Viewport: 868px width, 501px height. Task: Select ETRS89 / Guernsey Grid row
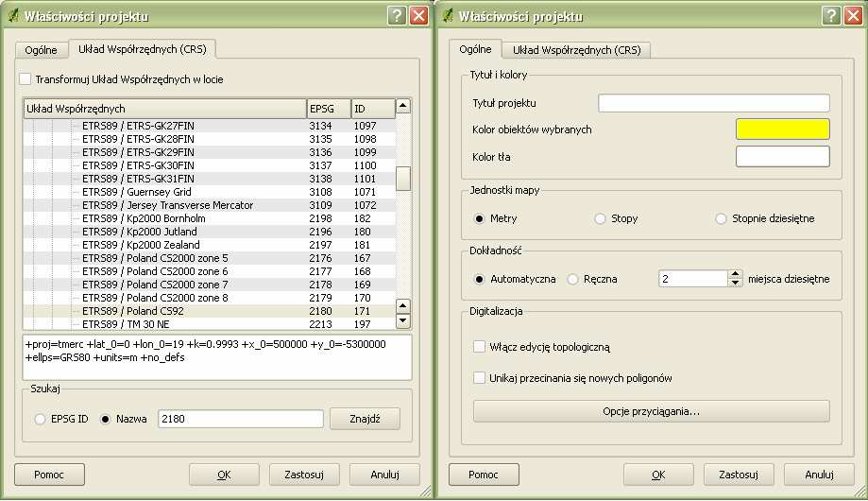pyautogui.click(x=210, y=192)
